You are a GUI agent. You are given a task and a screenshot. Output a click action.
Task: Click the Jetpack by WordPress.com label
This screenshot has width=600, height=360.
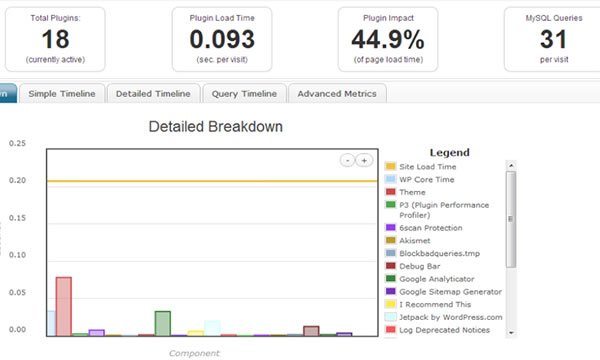(451, 317)
